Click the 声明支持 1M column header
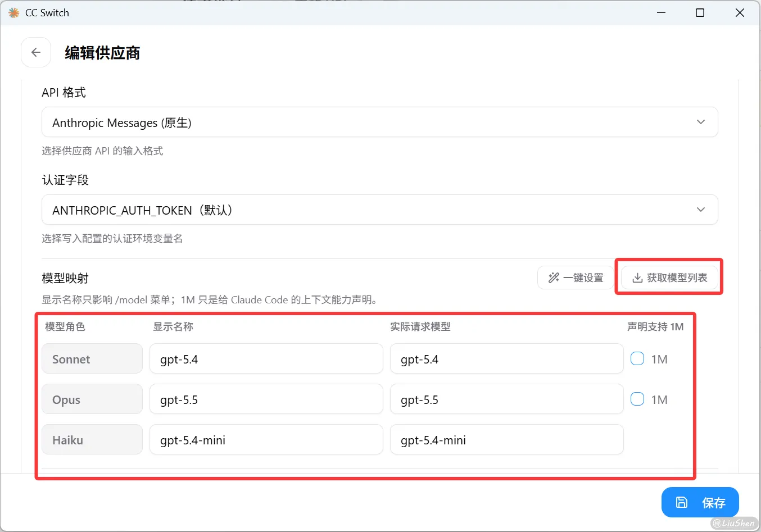 coord(655,326)
